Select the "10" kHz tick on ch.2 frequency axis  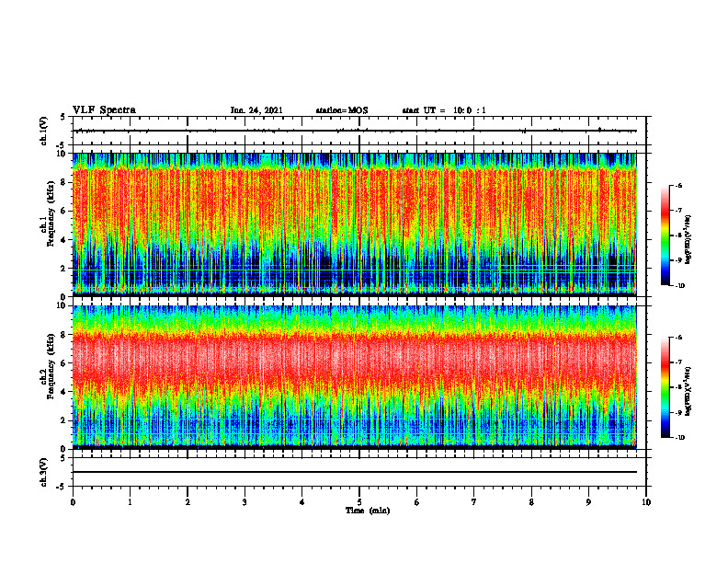point(62,306)
